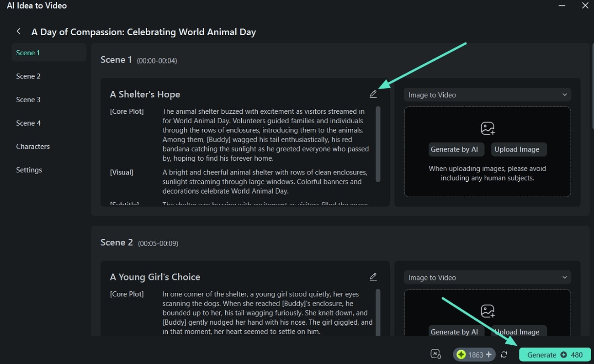Viewport: 594px width, 364px height.
Task: Edit the A Young Girl's Choice scene text
Action: click(x=373, y=277)
